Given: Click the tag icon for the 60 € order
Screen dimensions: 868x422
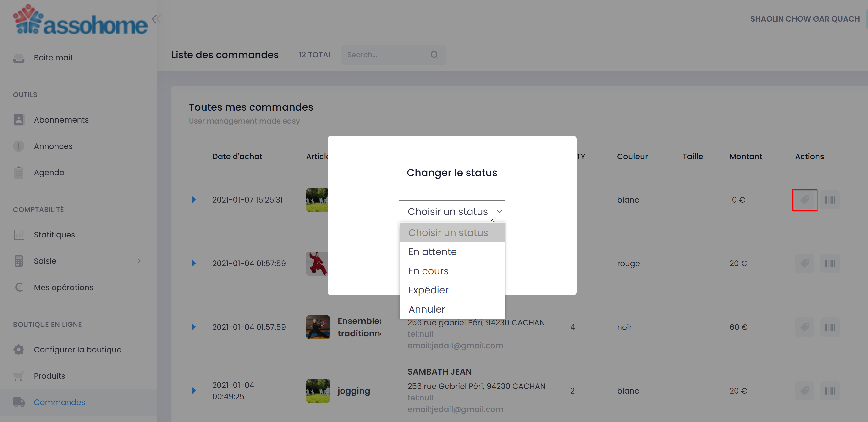Looking at the screenshot, I should point(804,327).
